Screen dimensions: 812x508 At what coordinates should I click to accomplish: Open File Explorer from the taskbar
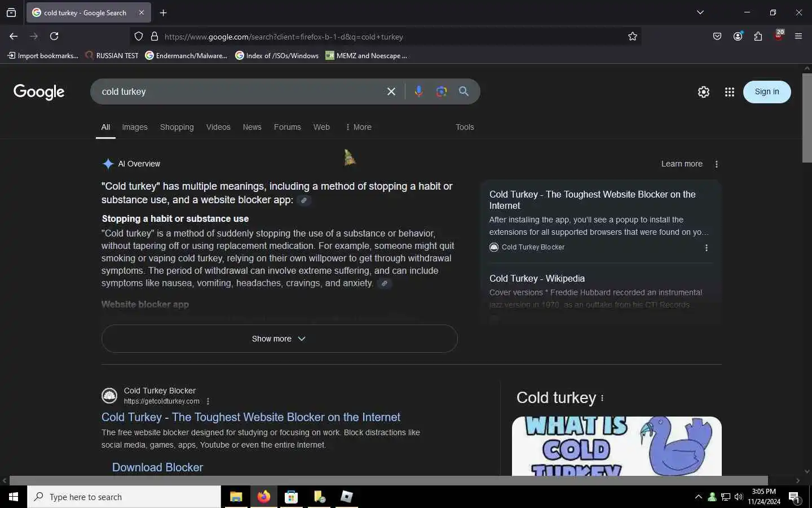click(x=236, y=497)
